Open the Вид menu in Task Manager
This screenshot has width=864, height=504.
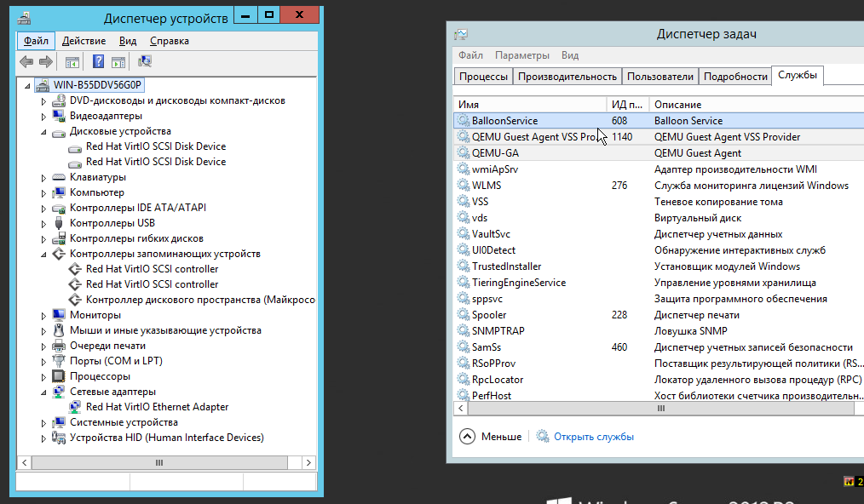pyautogui.click(x=570, y=55)
